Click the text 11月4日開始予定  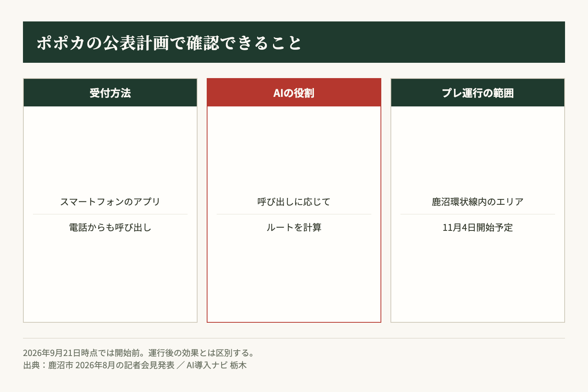tap(478, 227)
